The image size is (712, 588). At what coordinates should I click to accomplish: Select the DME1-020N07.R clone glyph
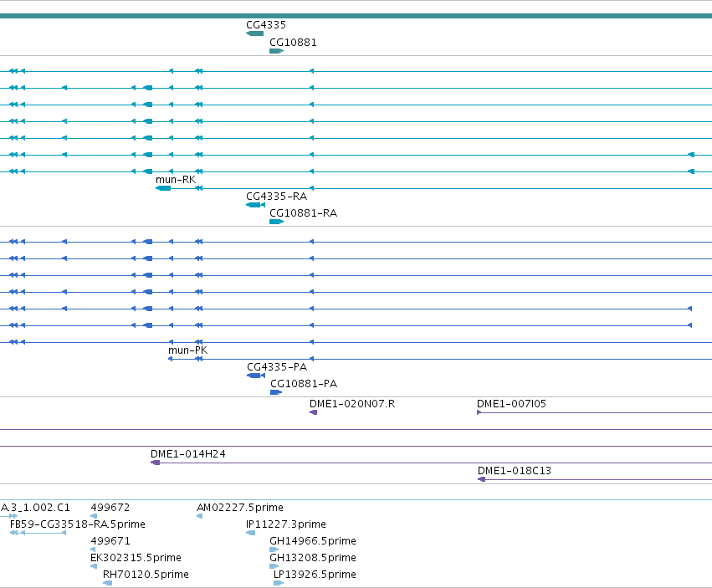pos(313,412)
